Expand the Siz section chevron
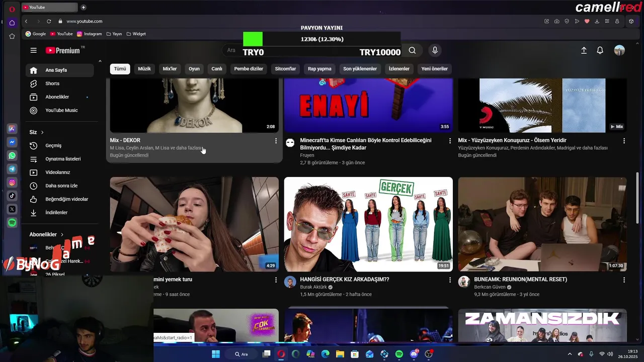Viewport: 644px width, 362px height. (x=42, y=132)
